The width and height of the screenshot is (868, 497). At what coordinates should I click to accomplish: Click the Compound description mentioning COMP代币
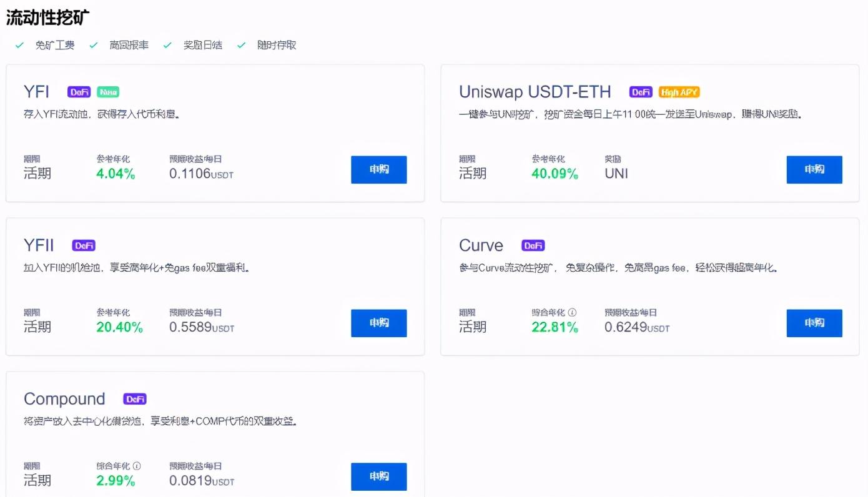[160, 421]
